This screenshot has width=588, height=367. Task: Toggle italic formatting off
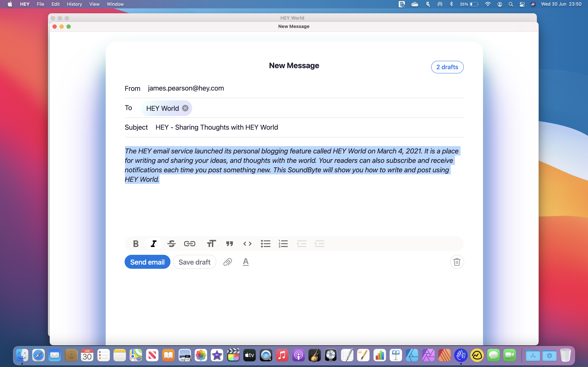point(153,243)
